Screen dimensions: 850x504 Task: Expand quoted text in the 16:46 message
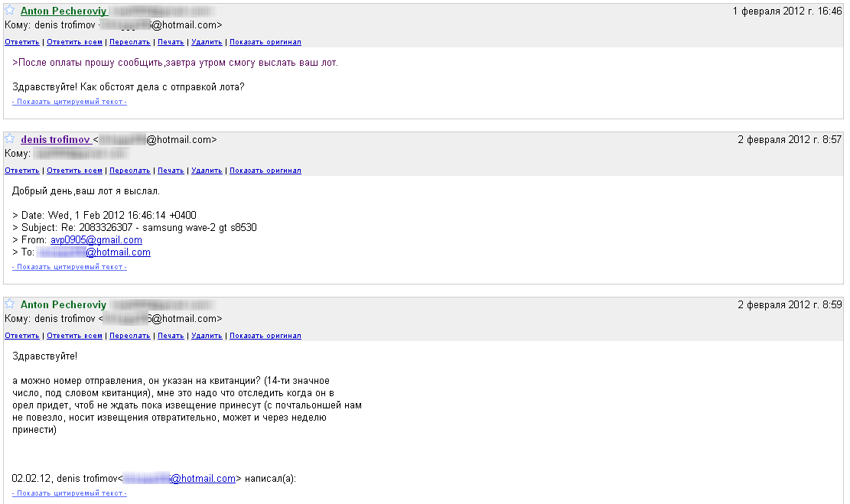coord(70,102)
